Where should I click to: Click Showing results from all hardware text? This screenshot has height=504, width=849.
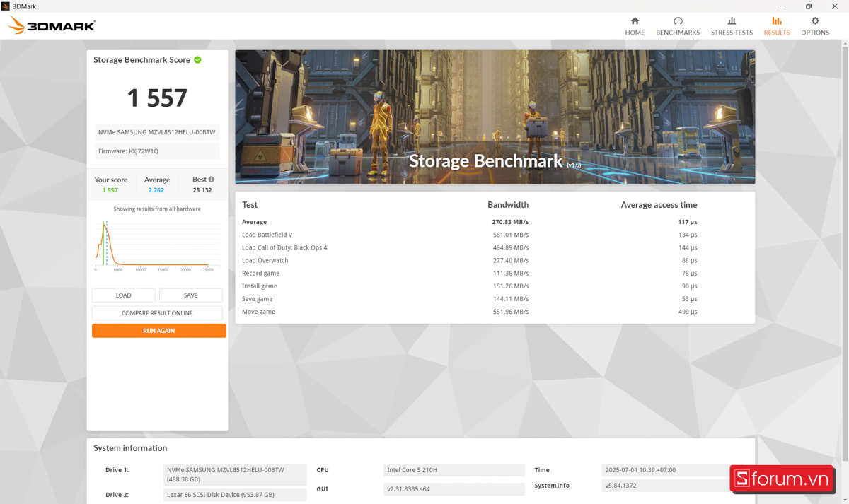157,209
